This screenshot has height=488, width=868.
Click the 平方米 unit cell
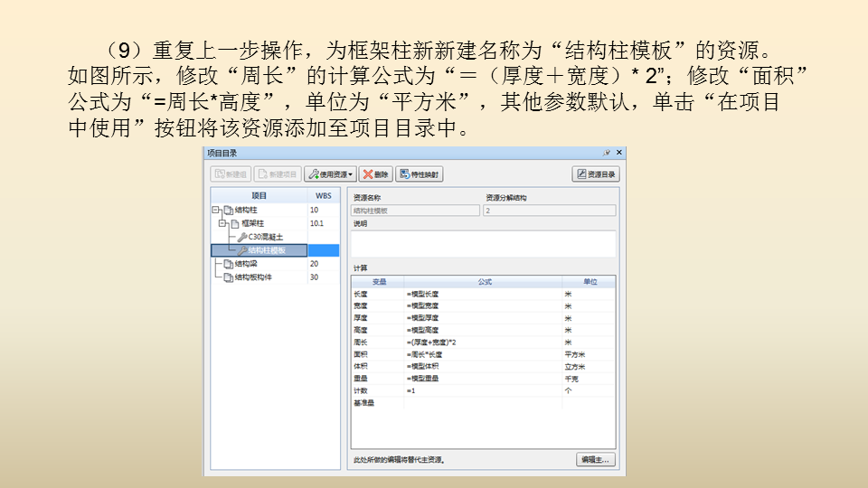[589, 354]
